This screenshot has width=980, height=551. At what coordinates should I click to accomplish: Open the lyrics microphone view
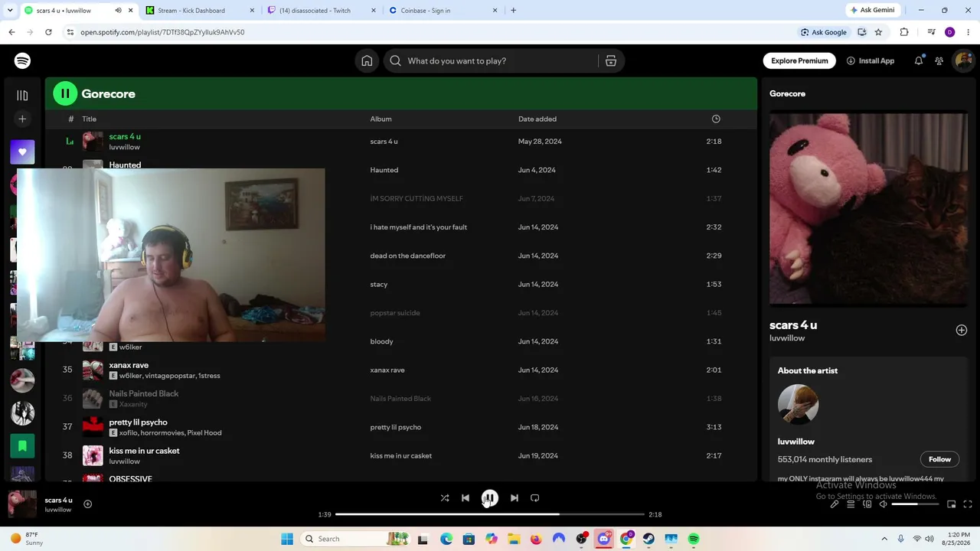pos(835,504)
